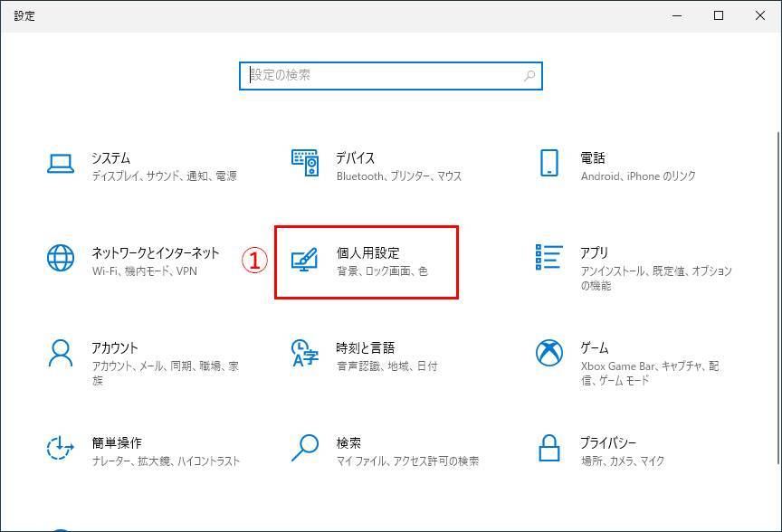Viewport: 782px width, 532px height.
Task: Open the プライバシー padlock icon
Action: click(549, 448)
